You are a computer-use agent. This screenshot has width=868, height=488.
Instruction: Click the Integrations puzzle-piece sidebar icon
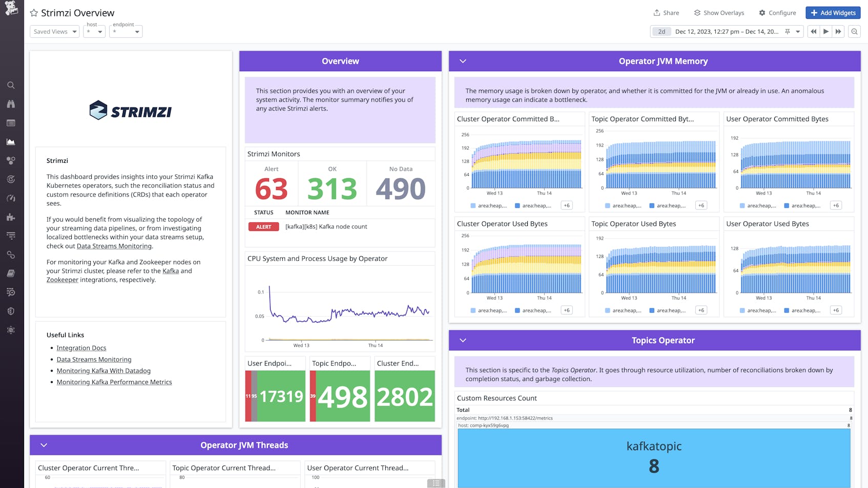pyautogui.click(x=11, y=217)
